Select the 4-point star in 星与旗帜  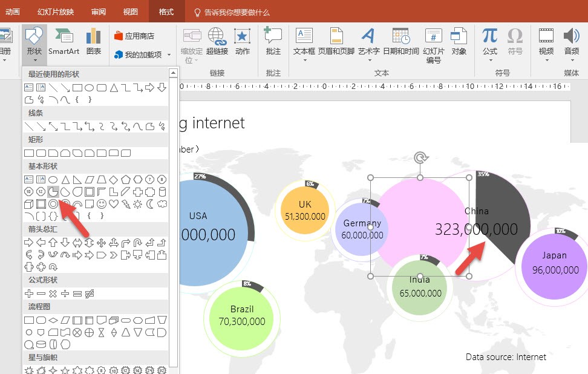click(x=53, y=370)
